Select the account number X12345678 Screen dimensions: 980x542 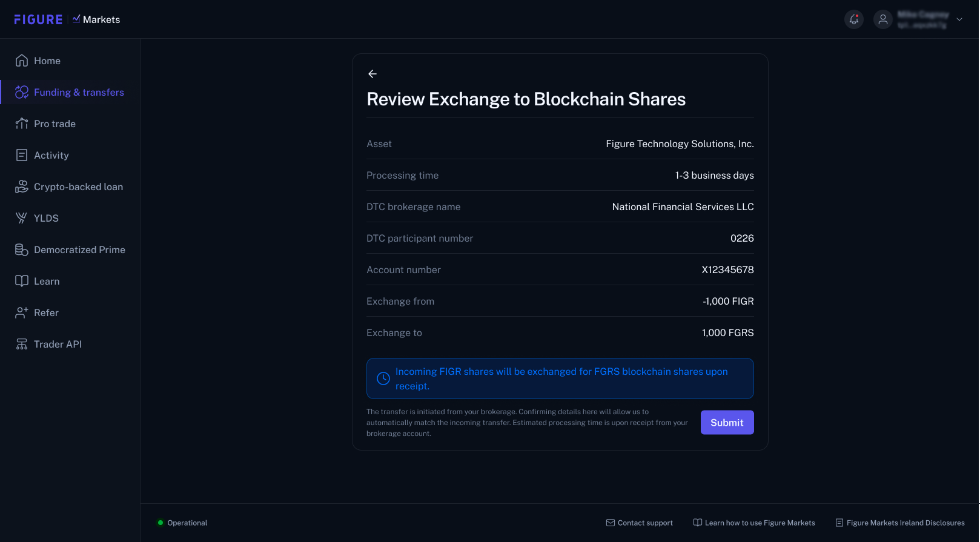click(727, 269)
